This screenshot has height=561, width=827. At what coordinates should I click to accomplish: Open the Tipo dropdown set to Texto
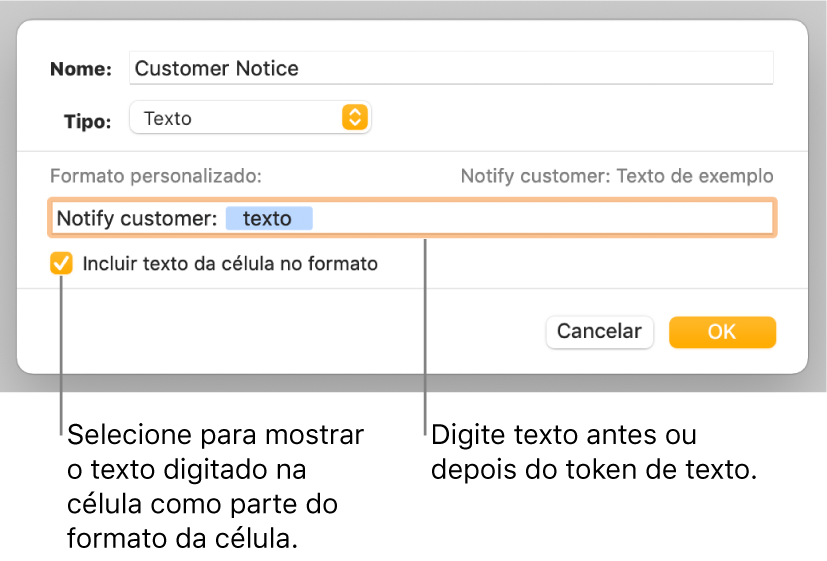(x=250, y=118)
